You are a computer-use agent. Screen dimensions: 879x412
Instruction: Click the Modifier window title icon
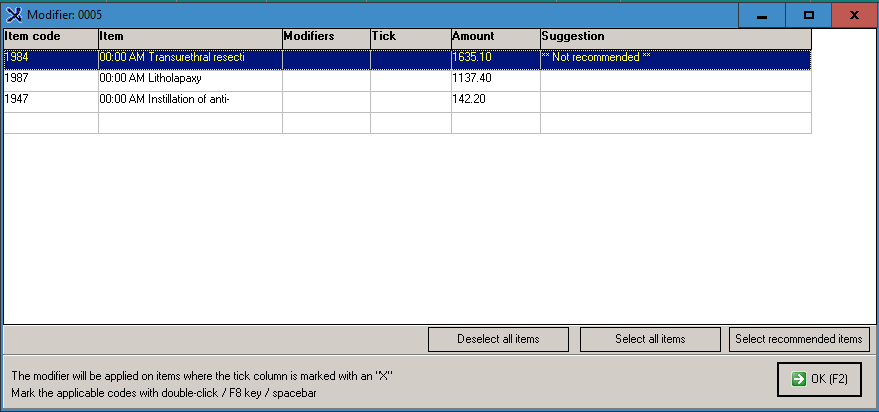point(13,15)
